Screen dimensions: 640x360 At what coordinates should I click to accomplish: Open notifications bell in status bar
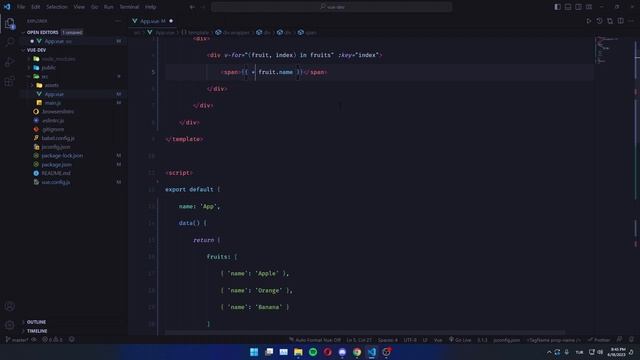(x=631, y=340)
